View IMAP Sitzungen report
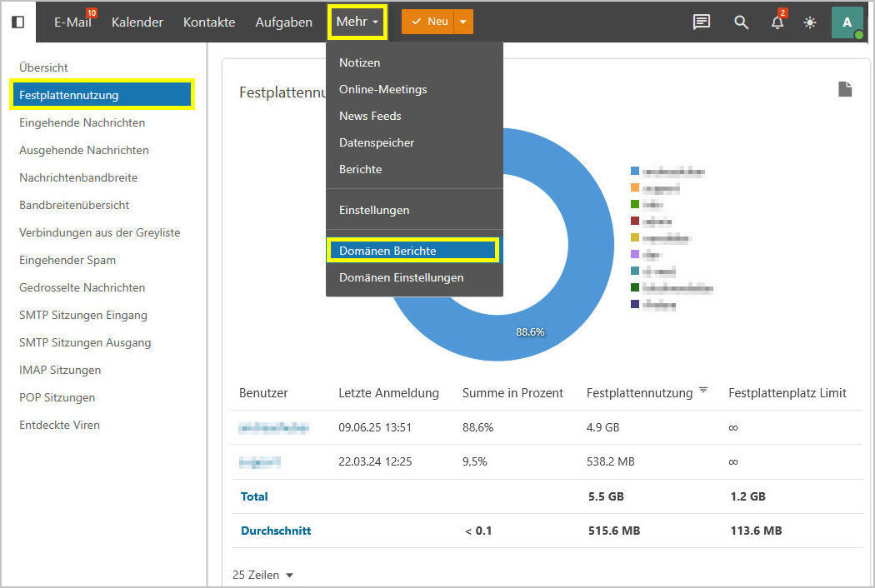The image size is (875, 588). (x=60, y=370)
